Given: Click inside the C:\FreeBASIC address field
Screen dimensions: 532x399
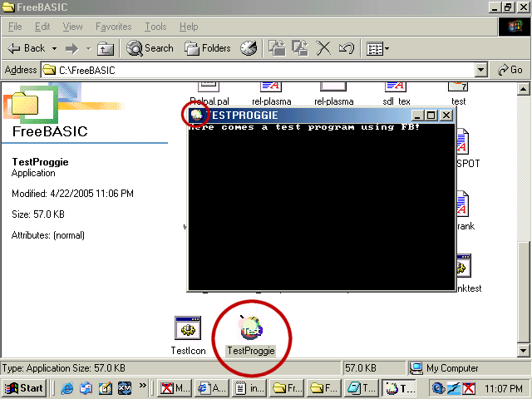Looking at the screenshot, I should 249,70.
